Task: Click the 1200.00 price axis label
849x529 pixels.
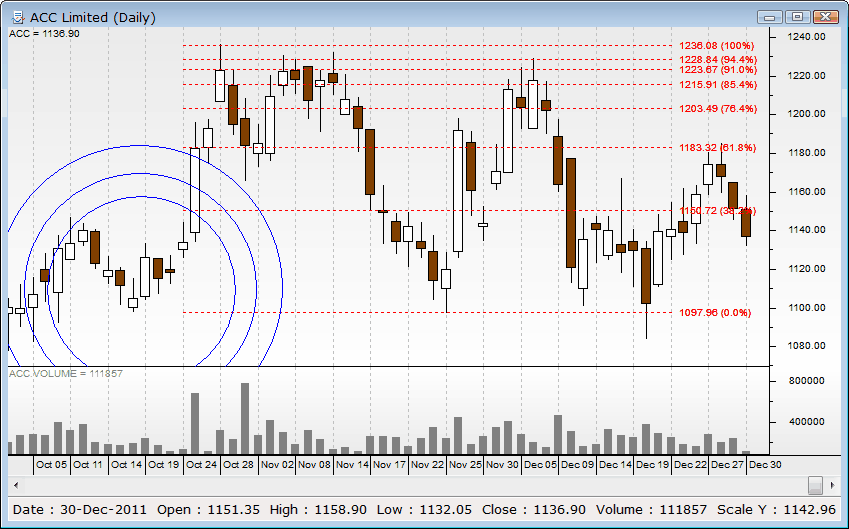Action: (x=806, y=114)
